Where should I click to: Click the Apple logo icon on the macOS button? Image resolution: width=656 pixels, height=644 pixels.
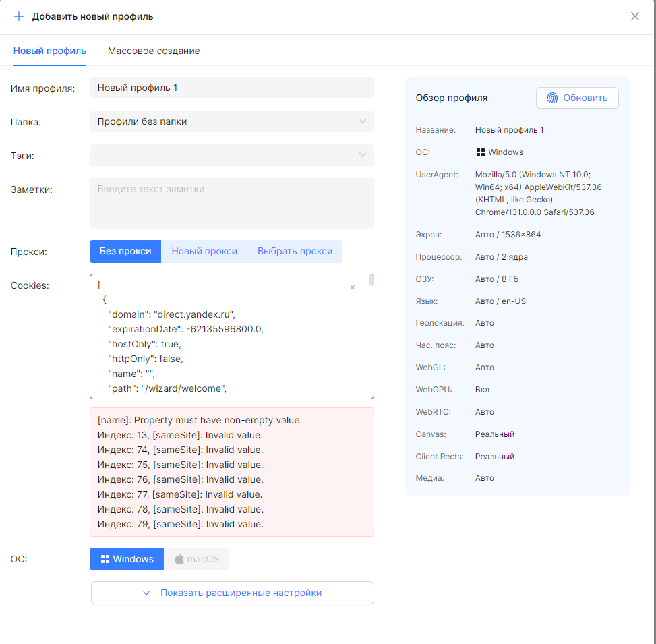click(x=179, y=559)
